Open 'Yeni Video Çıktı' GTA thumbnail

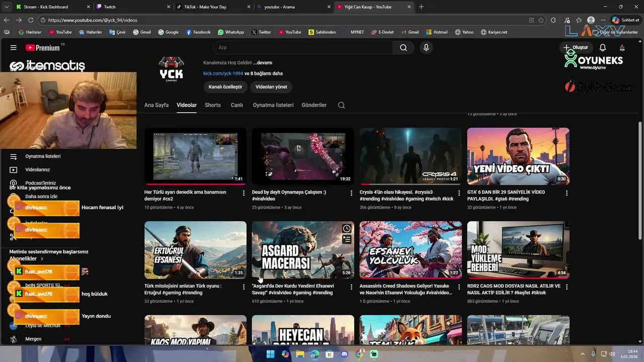[x=518, y=156]
